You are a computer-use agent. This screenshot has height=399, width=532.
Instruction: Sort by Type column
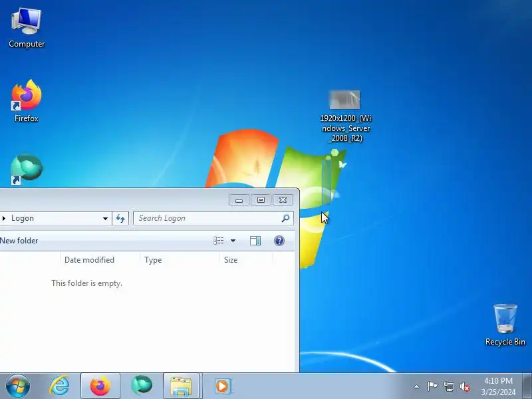click(x=180, y=260)
